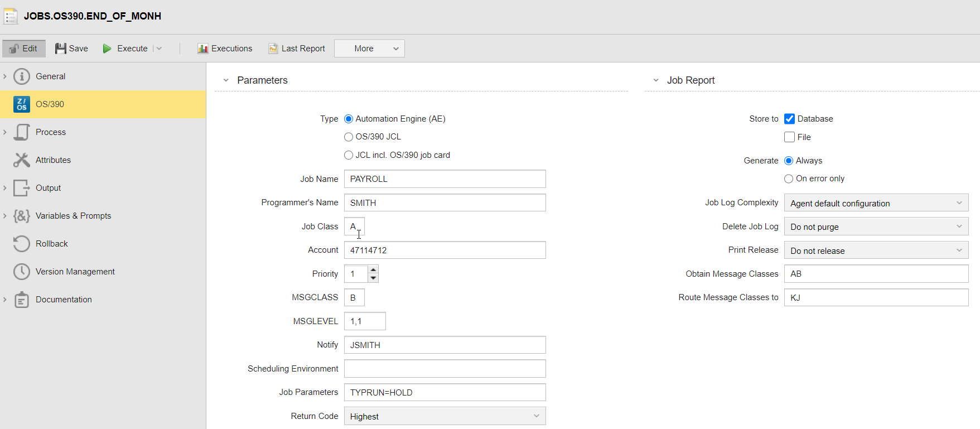Click the Version Management clock icon
Viewport: 980px width, 429px height.
22,272
